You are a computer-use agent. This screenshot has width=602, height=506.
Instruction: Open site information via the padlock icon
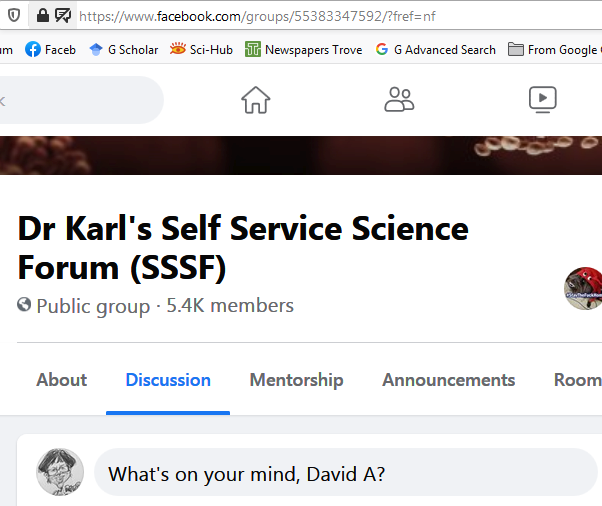click(x=42, y=15)
